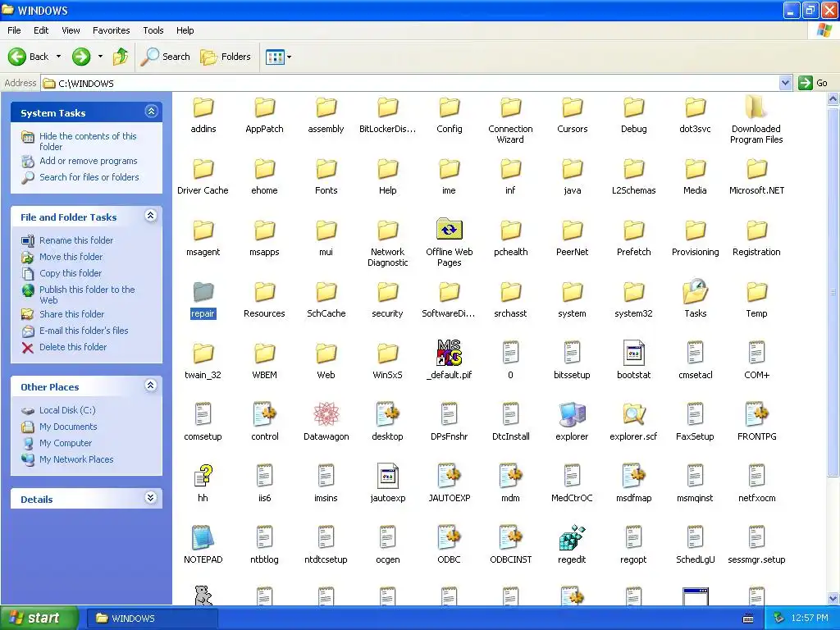The image size is (840, 630).
Task: Collapse the System Tasks panel
Action: pos(151,112)
